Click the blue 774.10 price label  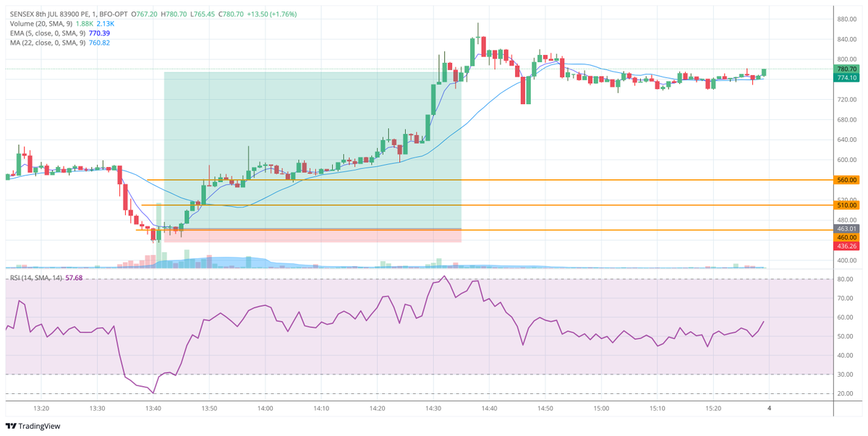pos(846,77)
